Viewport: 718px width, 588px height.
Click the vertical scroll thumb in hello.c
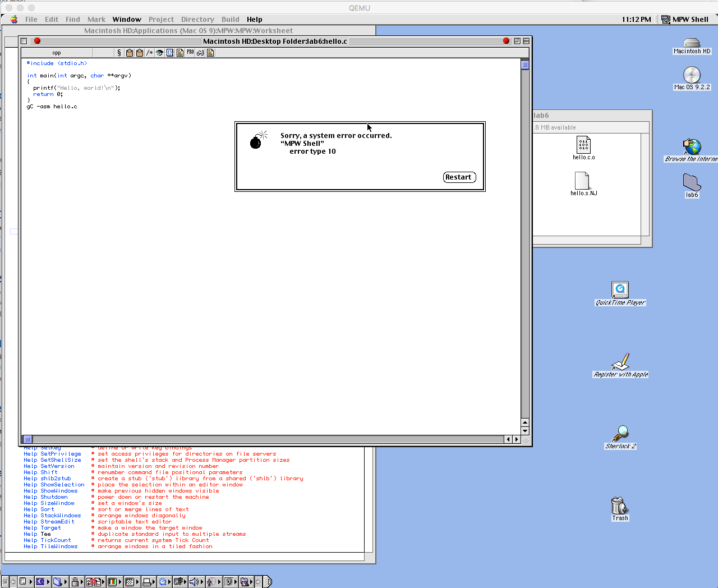pyautogui.click(x=525, y=65)
